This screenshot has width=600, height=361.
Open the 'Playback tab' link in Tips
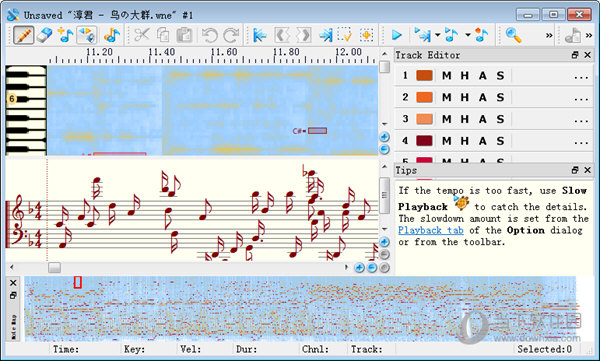click(x=431, y=230)
